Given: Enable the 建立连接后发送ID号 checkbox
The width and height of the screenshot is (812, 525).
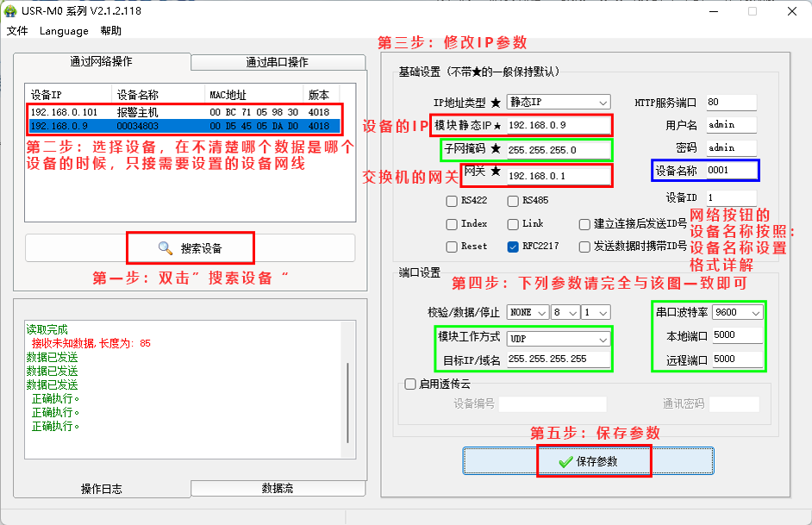Looking at the screenshot, I should [x=585, y=223].
